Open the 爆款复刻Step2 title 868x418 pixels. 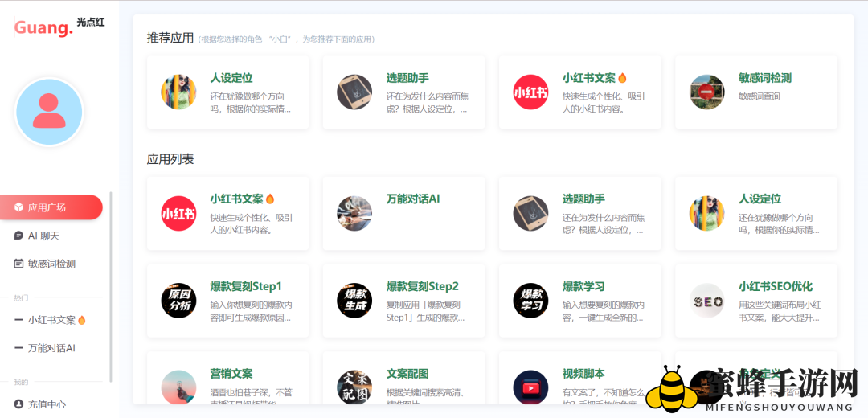(423, 286)
